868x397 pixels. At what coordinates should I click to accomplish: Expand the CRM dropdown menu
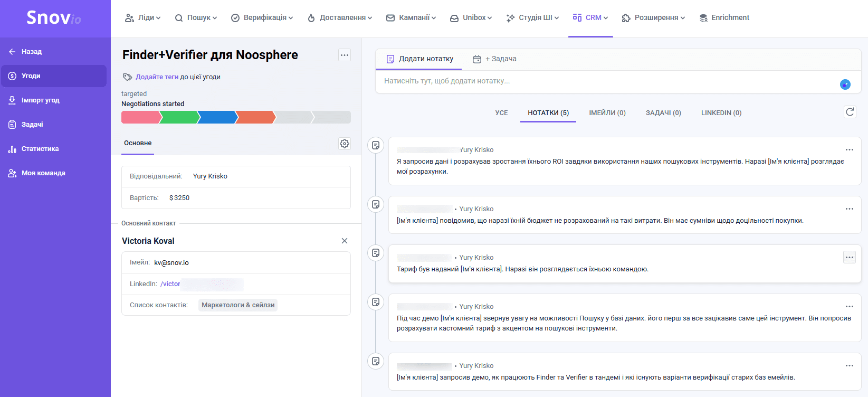[590, 18]
